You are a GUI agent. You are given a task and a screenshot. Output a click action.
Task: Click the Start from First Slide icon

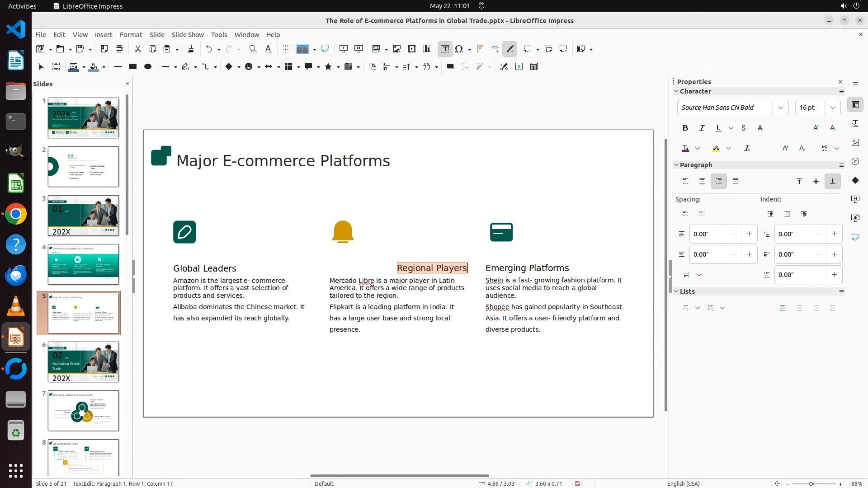pos(344,49)
